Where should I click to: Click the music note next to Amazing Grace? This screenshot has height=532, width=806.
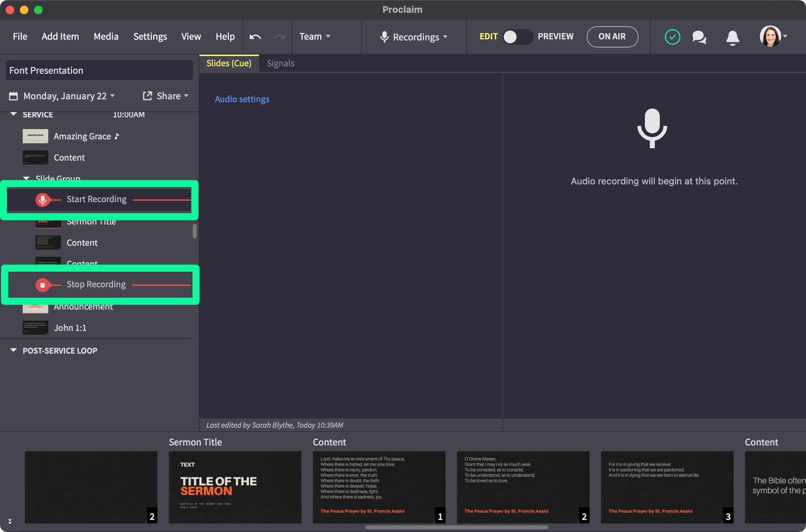click(x=117, y=136)
